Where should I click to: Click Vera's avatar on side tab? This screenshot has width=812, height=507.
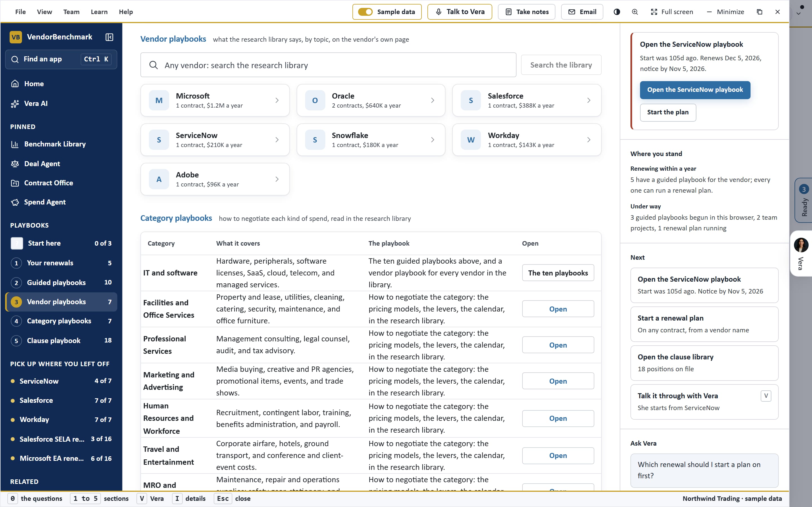pyautogui.click(x=801, y=245)
